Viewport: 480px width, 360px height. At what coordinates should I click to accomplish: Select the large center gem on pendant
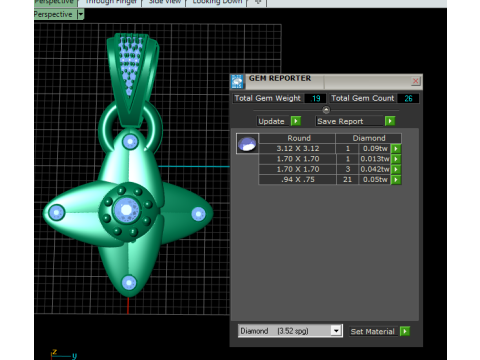tap(126, 210)
